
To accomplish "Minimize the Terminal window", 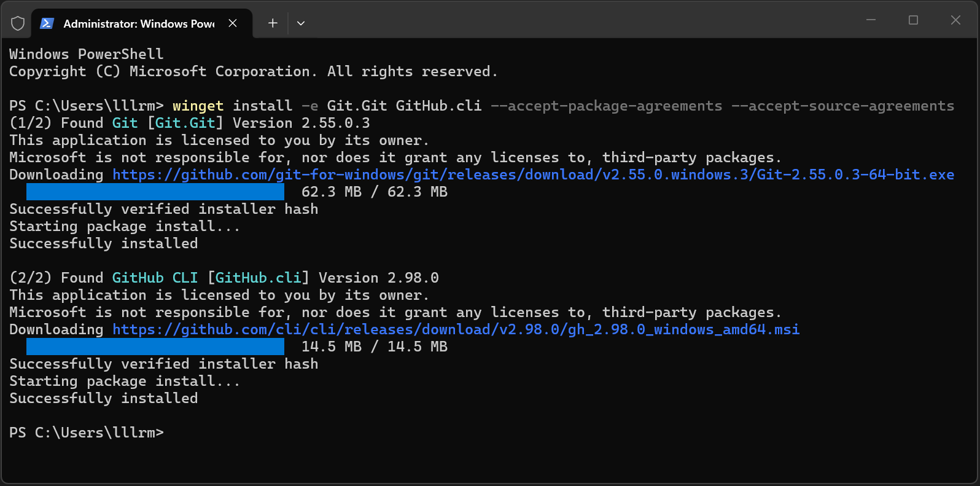I will coord(871,20).
